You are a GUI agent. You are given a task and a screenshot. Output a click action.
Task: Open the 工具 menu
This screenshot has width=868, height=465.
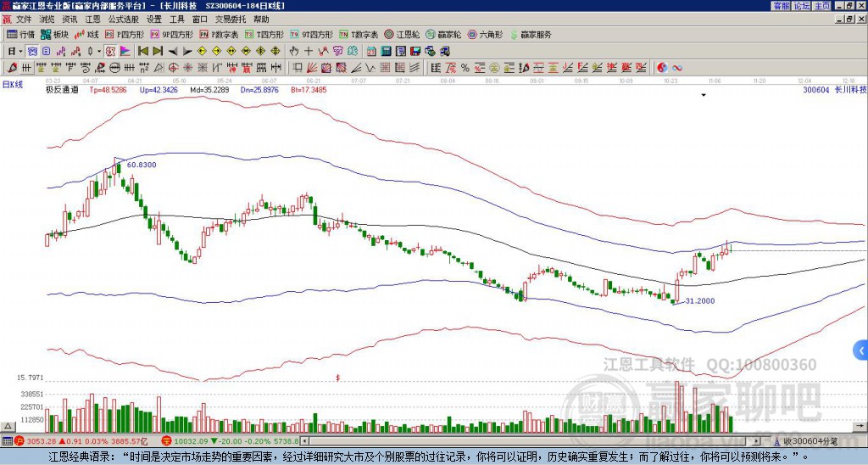[x=176, y=20]
